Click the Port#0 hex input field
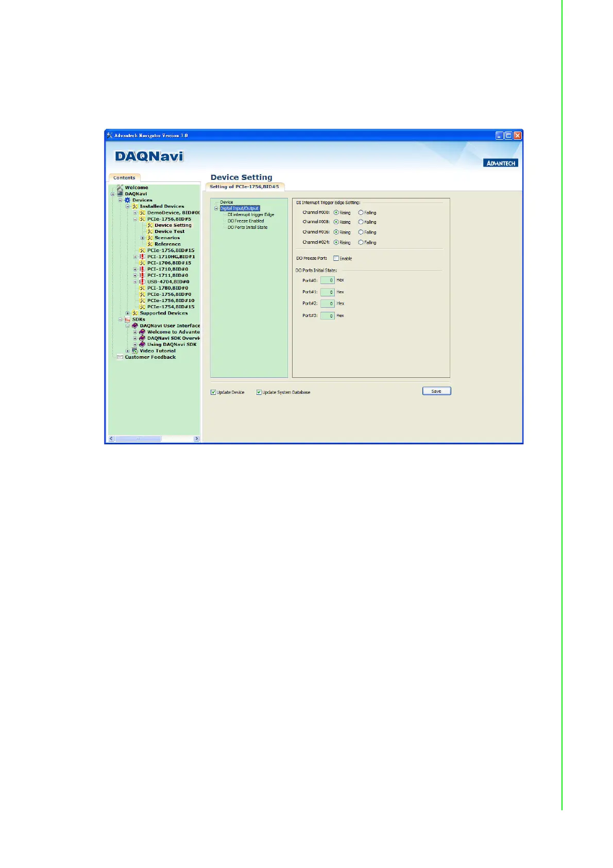The image size is (613, 868). pyautogui.click(x=328, y=280)
